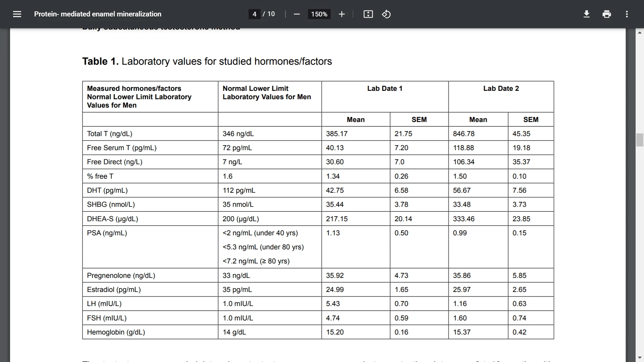Click the 'Hemoglobin (g/dL)' row label

[116, 332]
